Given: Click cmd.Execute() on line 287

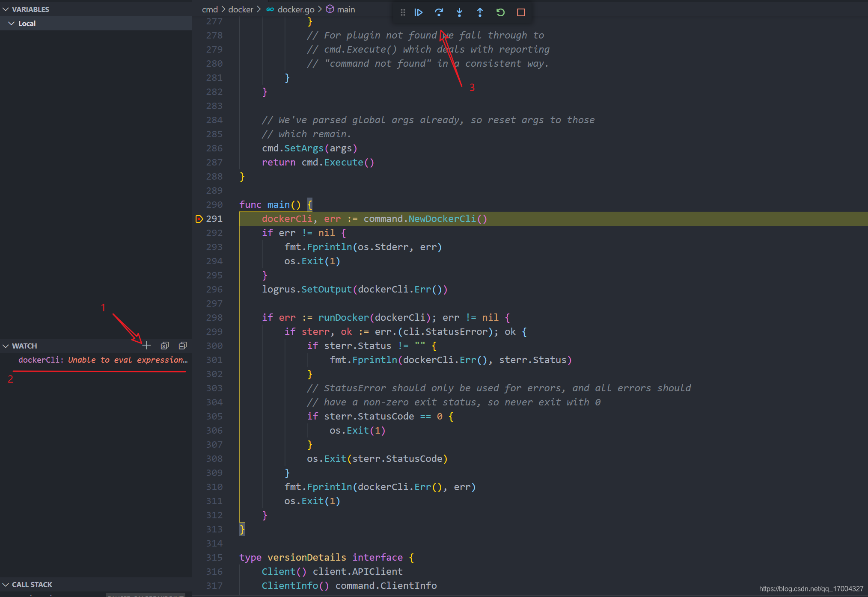Looking at the screenshot, I should (338, 163).
